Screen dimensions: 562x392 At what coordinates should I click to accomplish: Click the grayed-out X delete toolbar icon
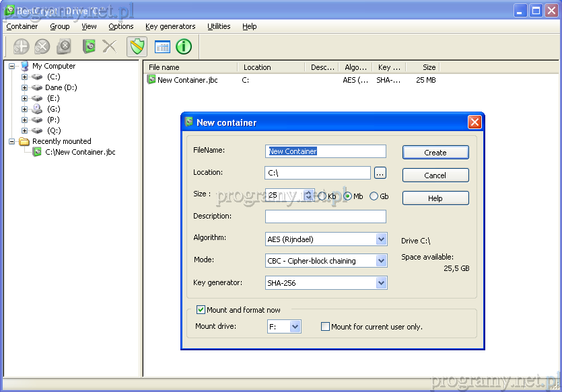coord(109,46)
